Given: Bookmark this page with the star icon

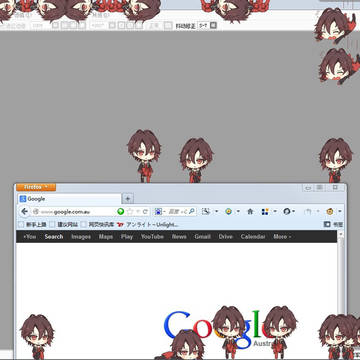Looking at the screenshot, I should [x=130, y=211].
